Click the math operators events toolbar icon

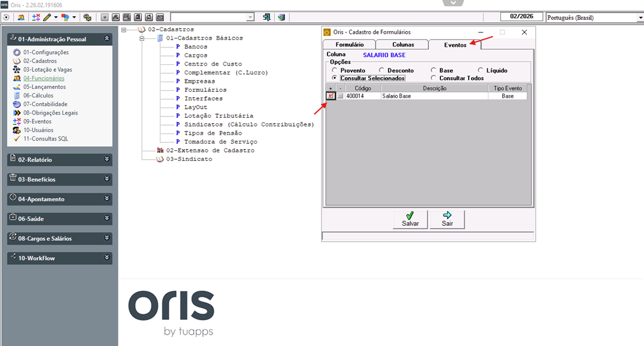tap(36, 17)
